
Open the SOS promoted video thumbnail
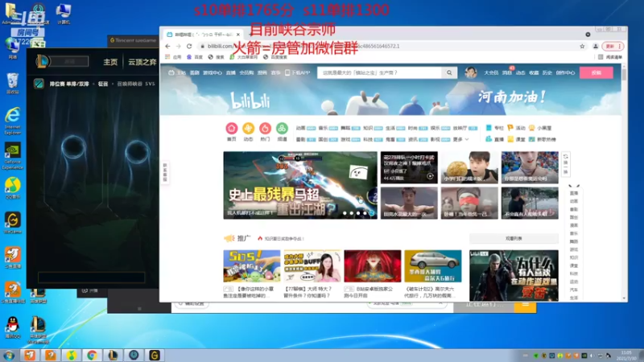(x=252, y=266)
